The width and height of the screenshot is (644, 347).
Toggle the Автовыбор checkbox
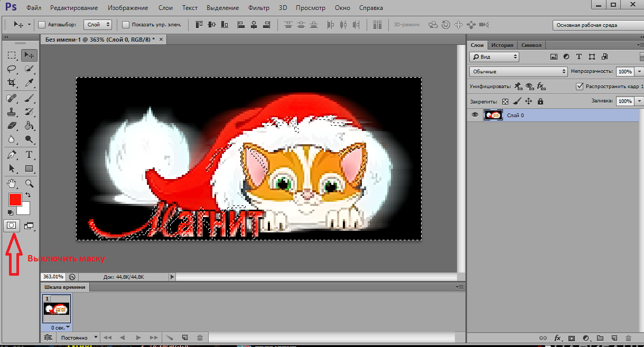click(x=42, y=25)
